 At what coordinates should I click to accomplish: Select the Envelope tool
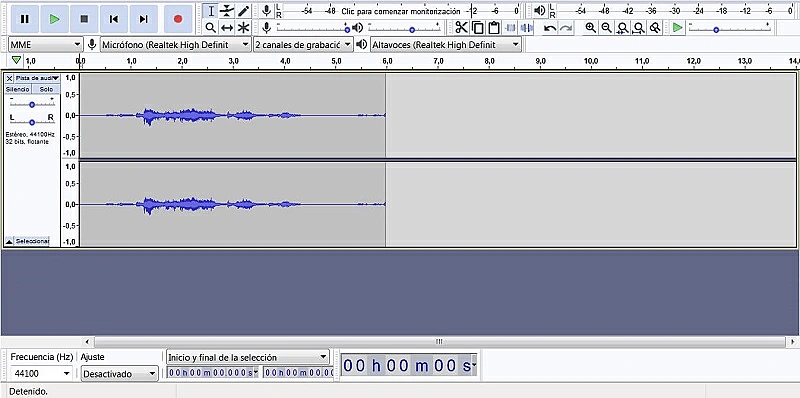pos(227,11)
